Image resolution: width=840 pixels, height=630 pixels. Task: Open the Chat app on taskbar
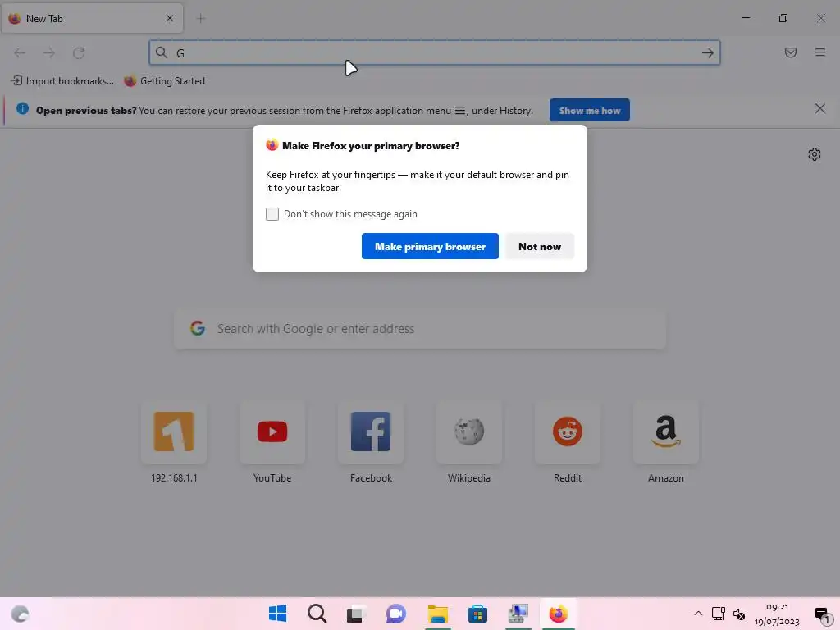tap(396, 614)
